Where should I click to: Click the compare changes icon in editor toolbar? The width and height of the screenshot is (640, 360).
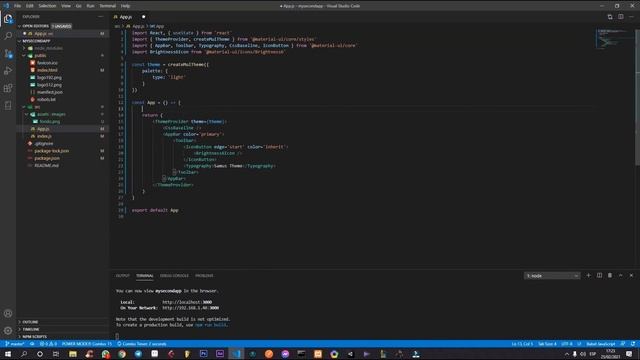(x=610, y=17)
